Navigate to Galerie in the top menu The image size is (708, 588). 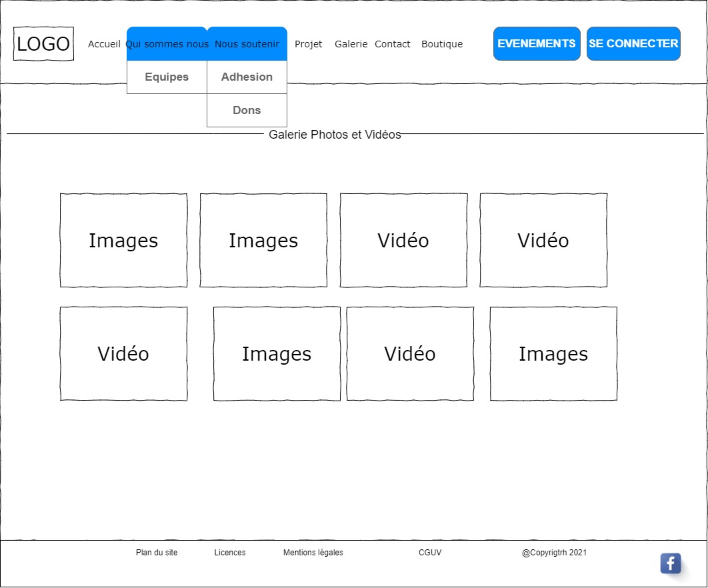point(351,44)
